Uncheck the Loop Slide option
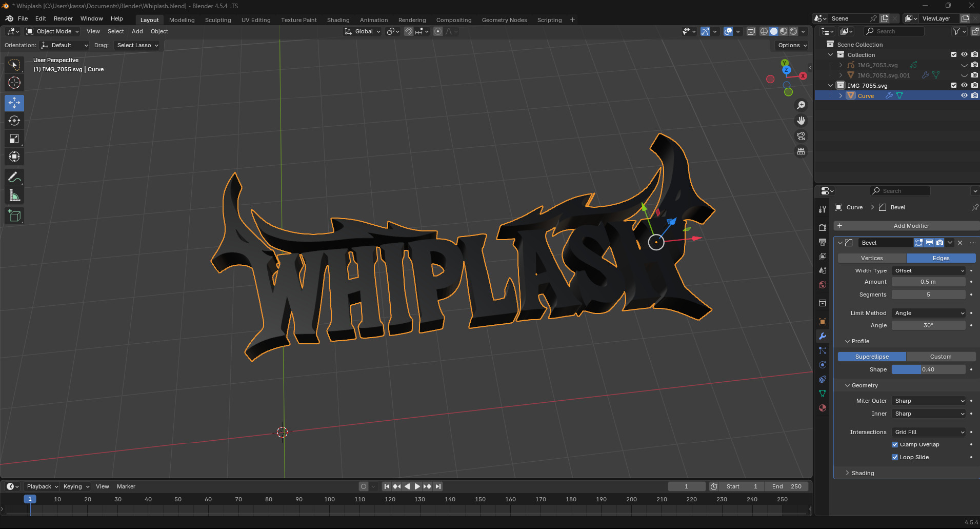The width and height of the screenshot is (980, 529). [895, 457]
